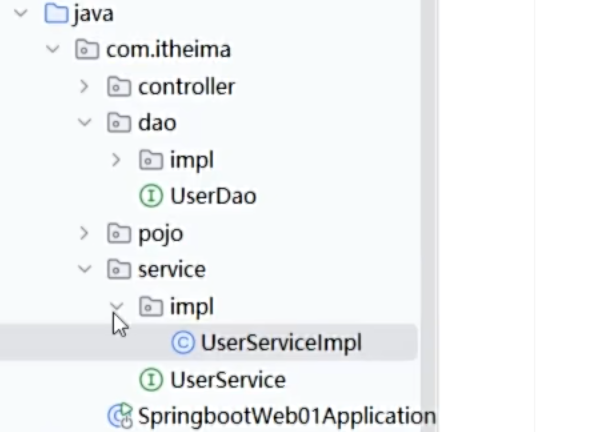
Task: Click the UserServiceImpl class icon
Action: pyautogui.click(x=182, y=343)
